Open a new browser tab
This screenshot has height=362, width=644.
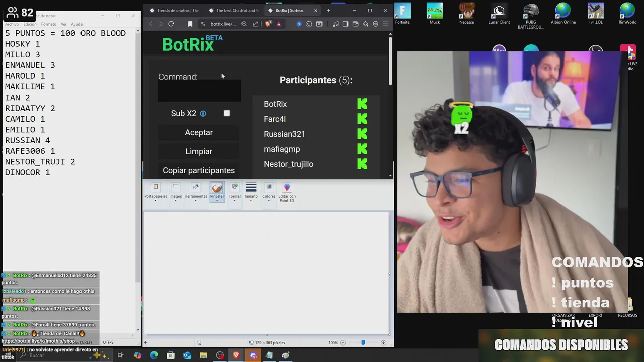[x=329, y=10]
